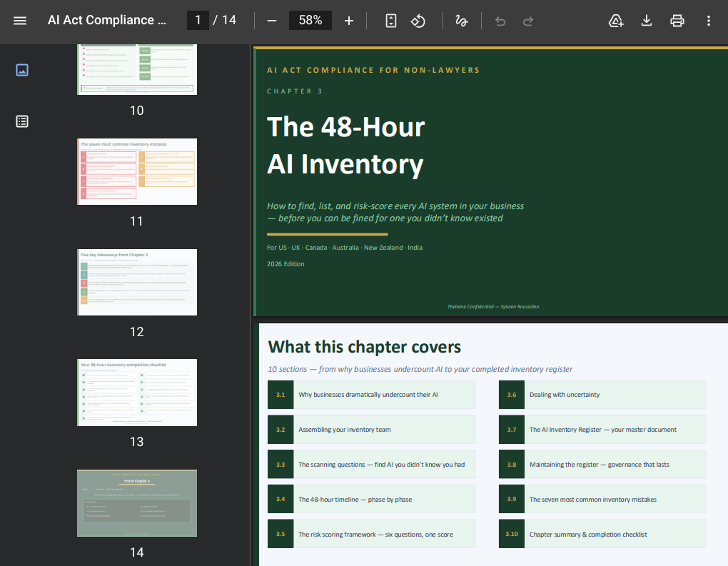
Task: Open page 10 thumbnail
Action: tap(137, 70)
